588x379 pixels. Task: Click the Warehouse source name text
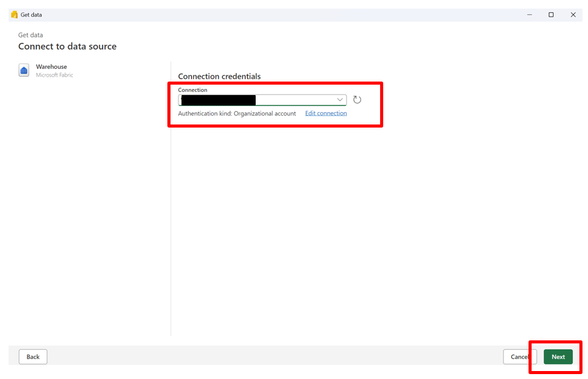tap(52, 66)
